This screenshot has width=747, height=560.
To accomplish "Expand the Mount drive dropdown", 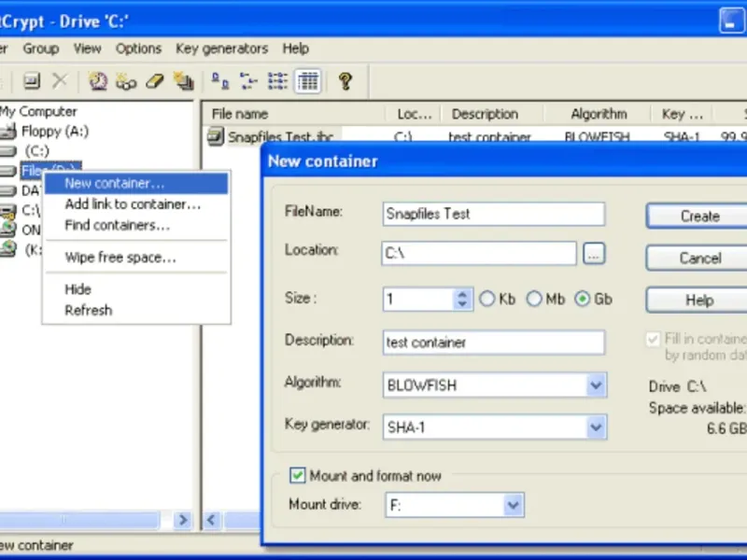I will click(x=513, y=505).
